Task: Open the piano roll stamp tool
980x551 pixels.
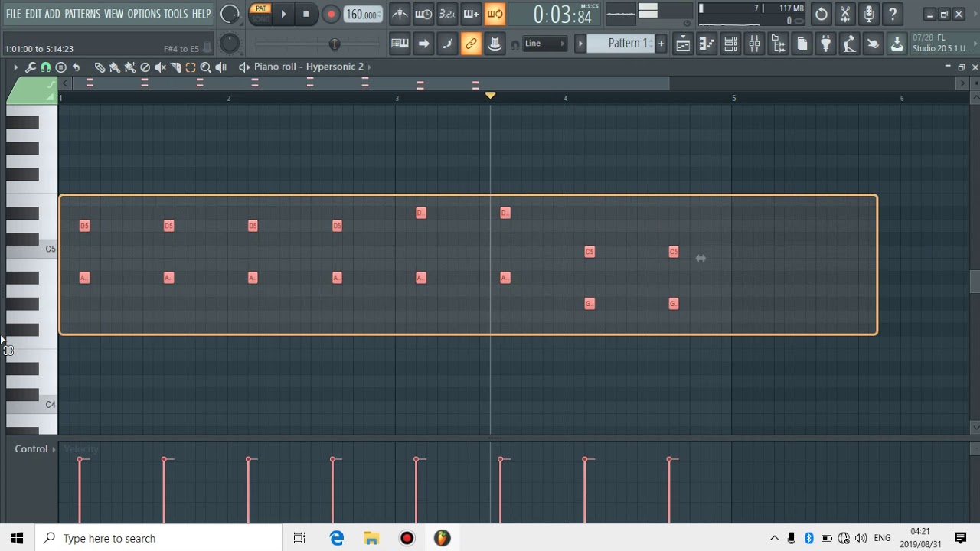Action: (x=61, y=67)
